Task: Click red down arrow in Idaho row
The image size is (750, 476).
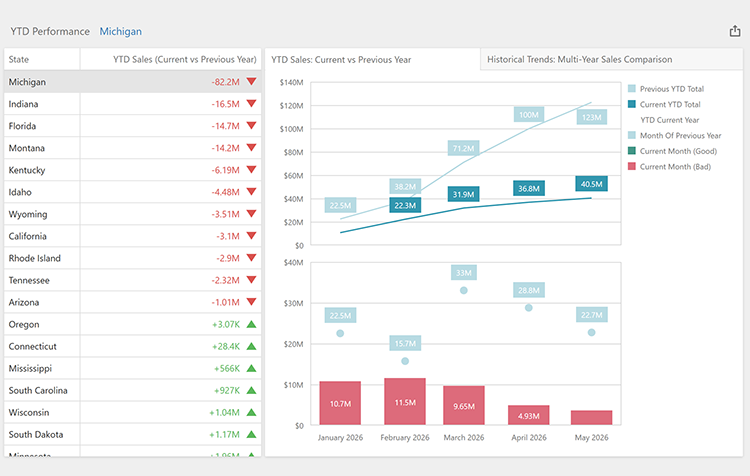Action: (x=252, y=191)
